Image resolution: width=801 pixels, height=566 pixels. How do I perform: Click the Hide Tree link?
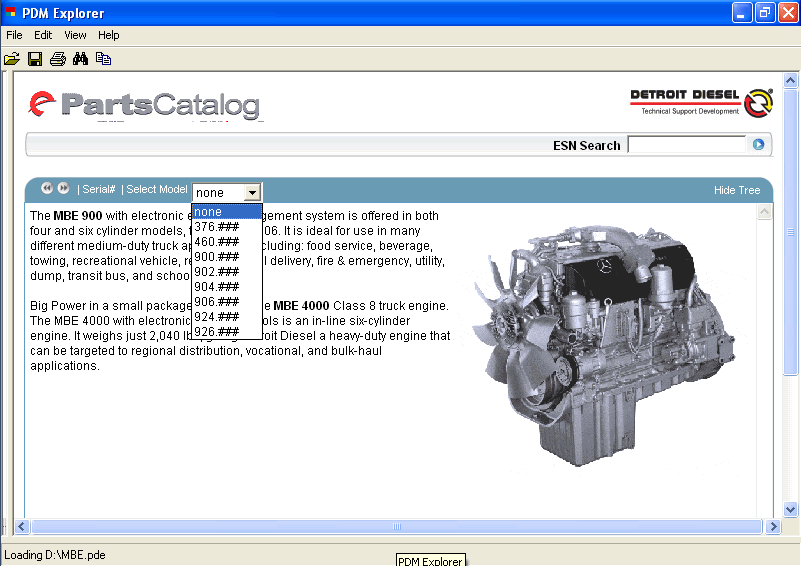click(x=737, y=190)
